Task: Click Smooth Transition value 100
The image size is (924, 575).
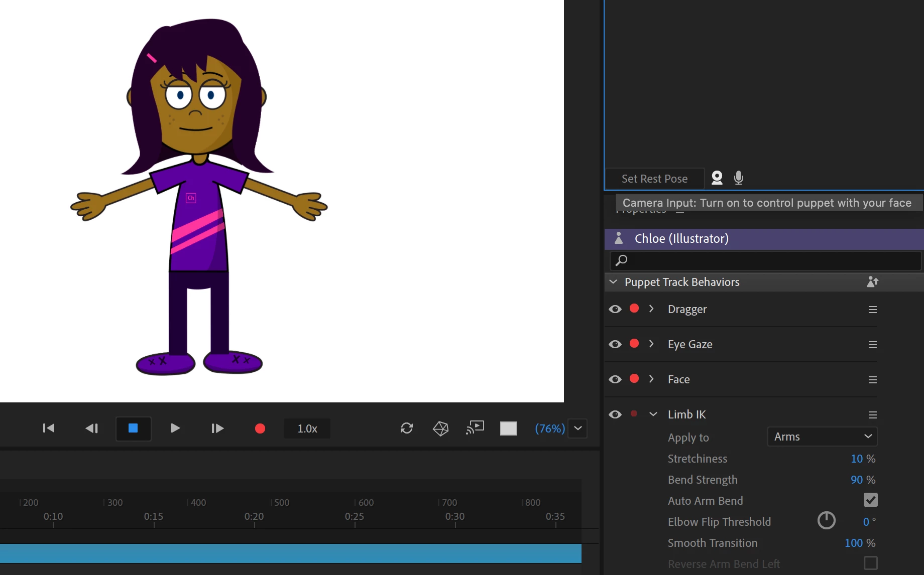Action: tap(854, 543)
